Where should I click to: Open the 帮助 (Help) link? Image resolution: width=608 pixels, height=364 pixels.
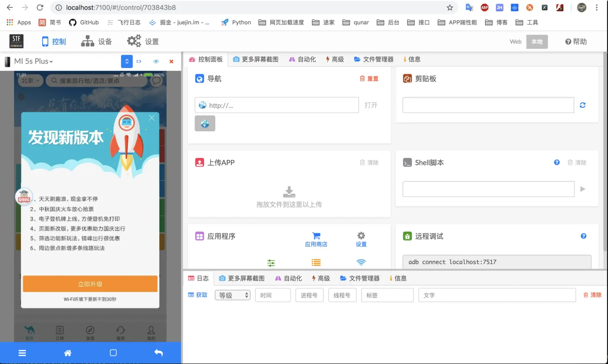pyautogui.click(x=576, y=42)
